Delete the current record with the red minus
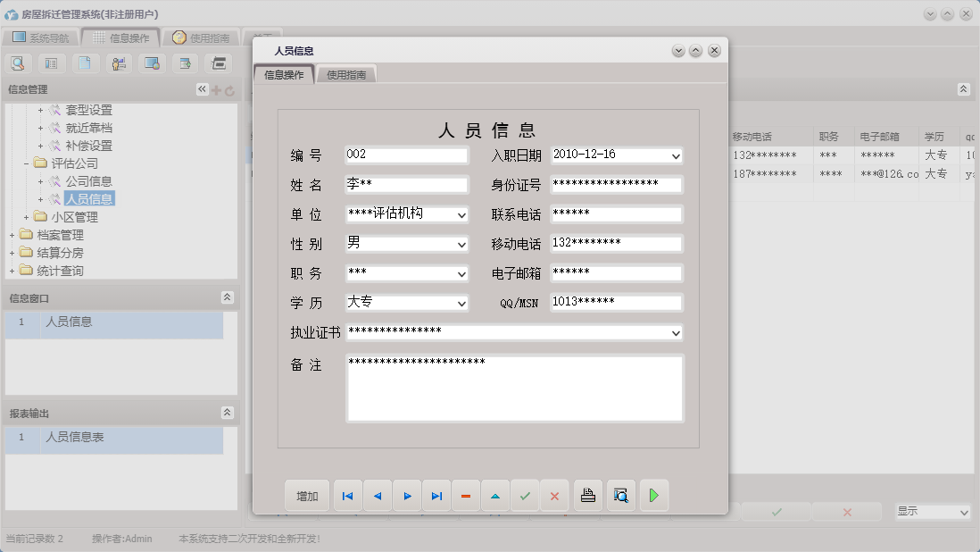The image size is (980, 552). pos(466,495)
